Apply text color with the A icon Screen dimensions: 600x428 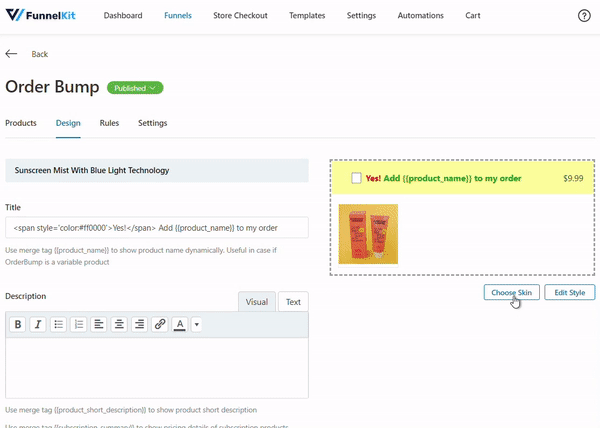point(180,324)
